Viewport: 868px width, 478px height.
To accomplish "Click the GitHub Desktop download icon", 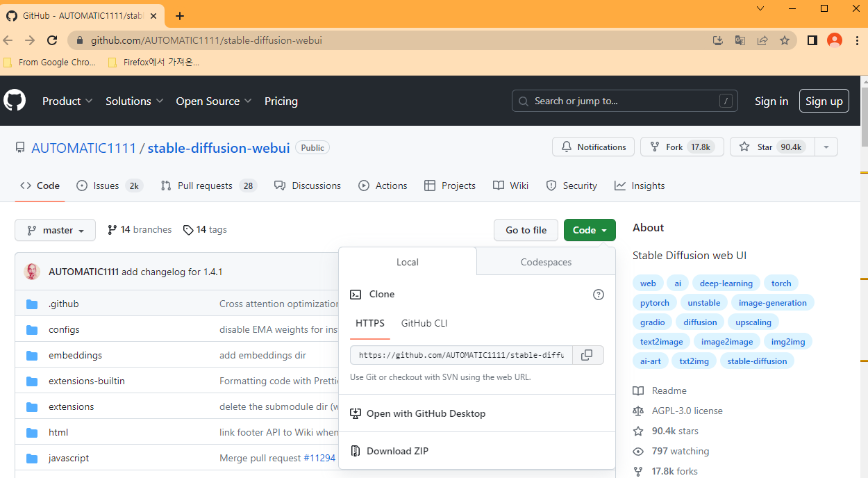I will click(x=356, y=413).
